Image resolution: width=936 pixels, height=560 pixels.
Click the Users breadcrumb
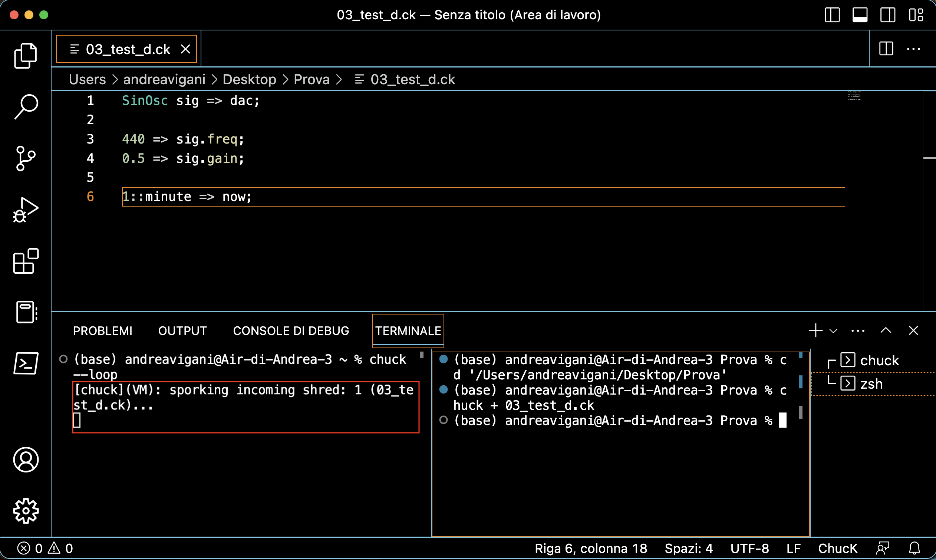[x=87, y=79]
